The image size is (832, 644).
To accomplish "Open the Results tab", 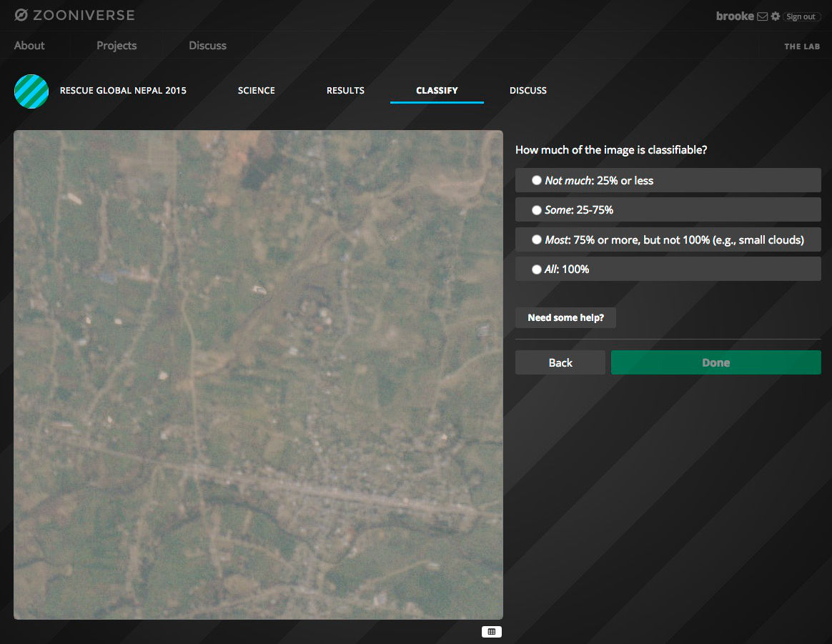I will [345, 91].
